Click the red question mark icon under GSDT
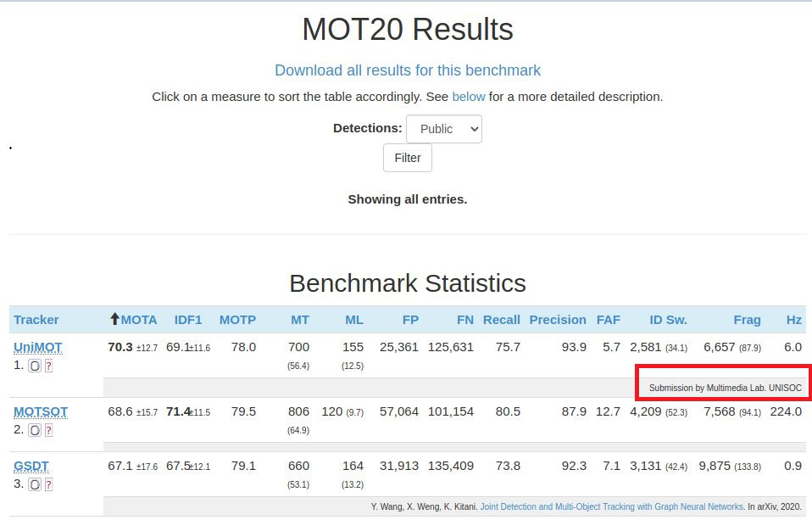 48,484
